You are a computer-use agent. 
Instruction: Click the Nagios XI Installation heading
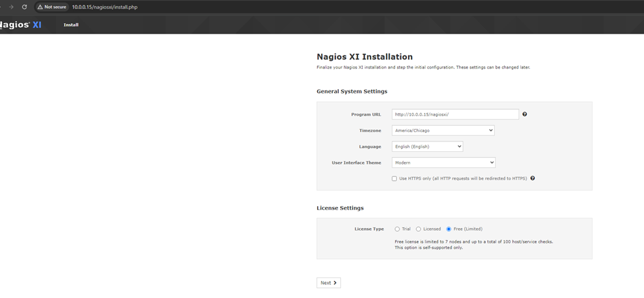point(365,57)
